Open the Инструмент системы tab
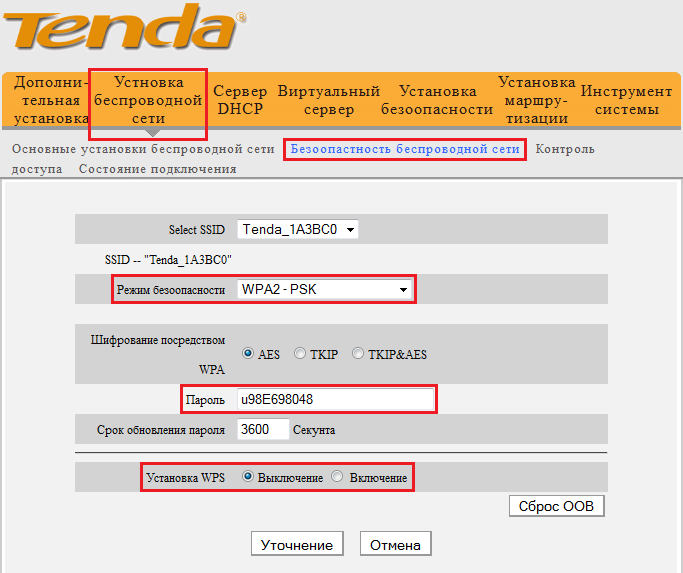 (x=626, y=100)
